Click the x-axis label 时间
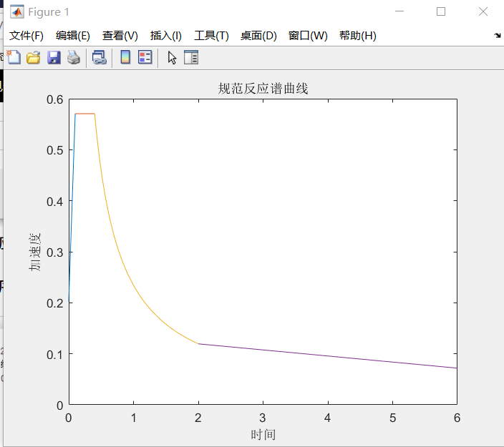The height and width of the screenshot is (447, 504). 263,435
